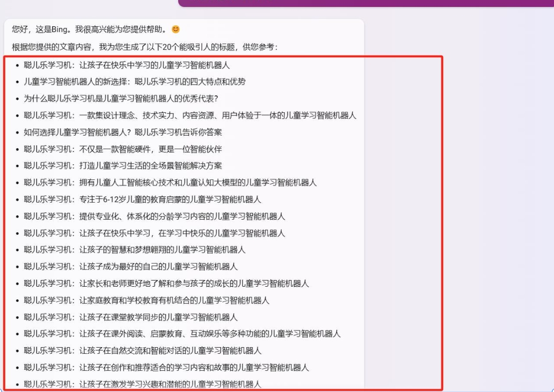Image resolution: width=554 pixels, height=392 pixels.
Task: Click title '打造儿童学习生活的全场景智能解决方案'
Action: [x=123, y=166]
